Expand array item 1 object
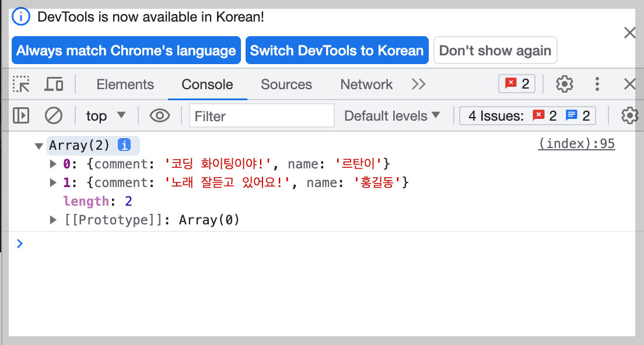This screenshot has height=345, width=644. coord(53,182)
